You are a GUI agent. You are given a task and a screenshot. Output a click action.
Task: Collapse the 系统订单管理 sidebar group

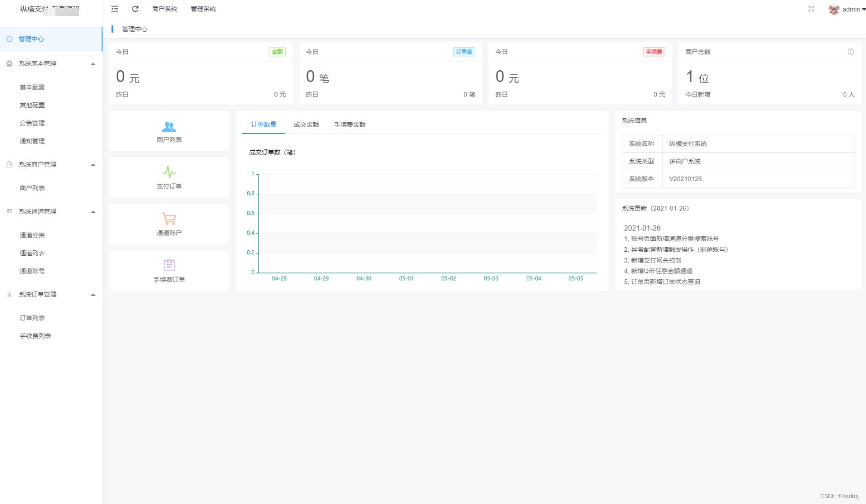(93, 295)
